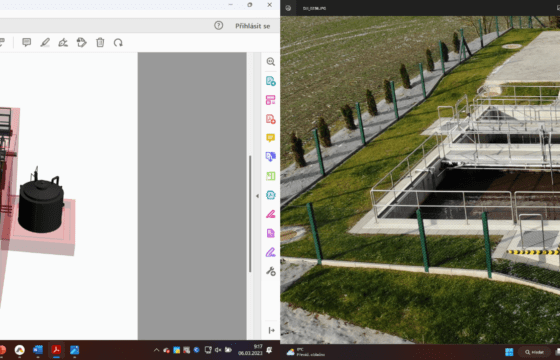Open the Photos app in the taskbar
Image resolution: width=560 pixels, height=360 pixels.
point(74,350)
